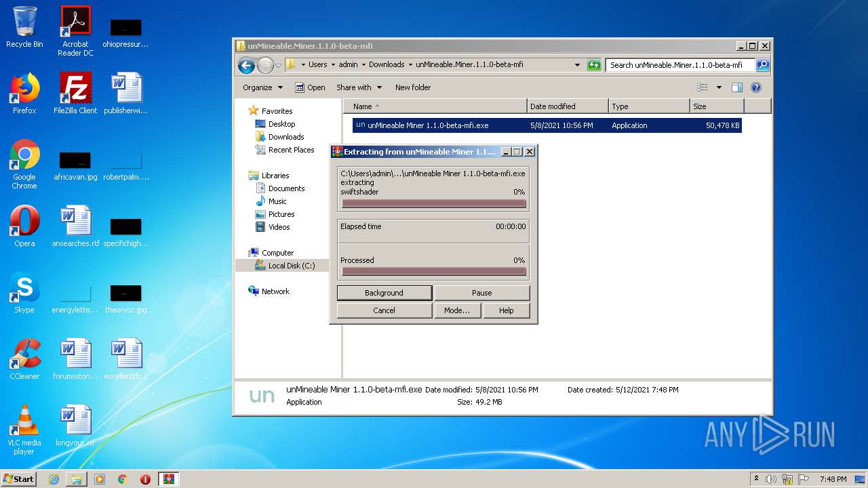868x488 pixels.
Task: Expand address bar history dropdown
Action: pyautogui.click(x=577, y=65)
